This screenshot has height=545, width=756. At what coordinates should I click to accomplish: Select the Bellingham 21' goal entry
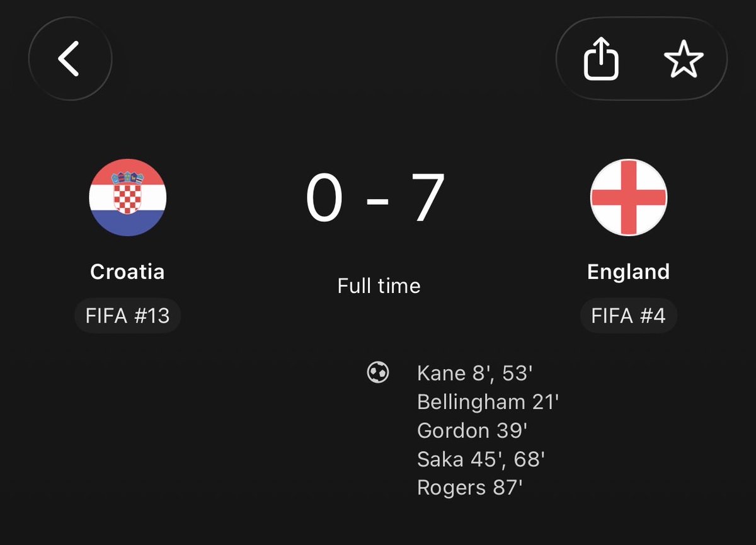pos(488,402)
